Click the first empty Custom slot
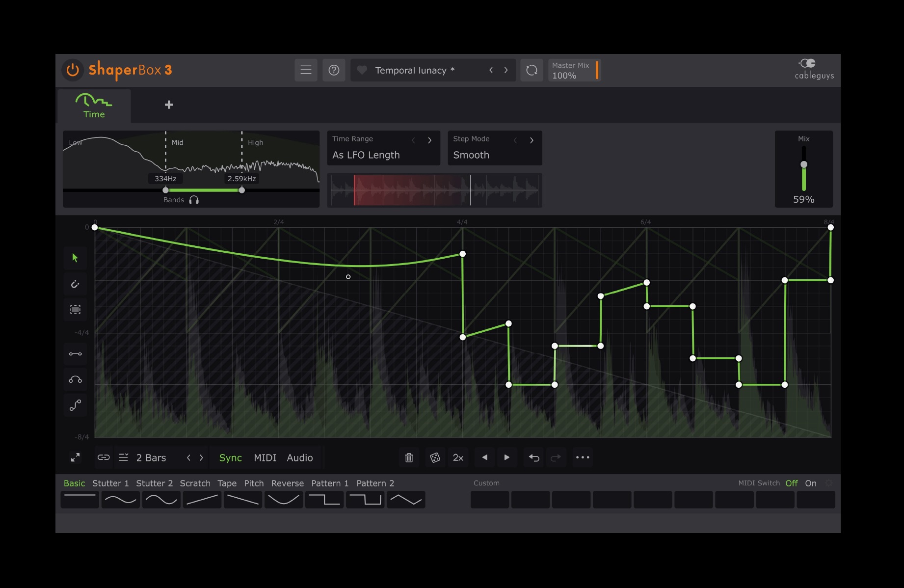Screen dimensions: 904x588 [x=490, y=500]
